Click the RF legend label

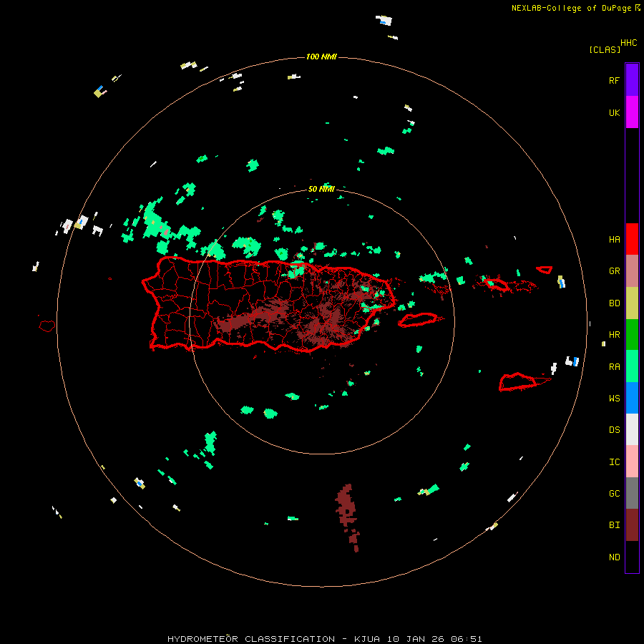[614, 80]
